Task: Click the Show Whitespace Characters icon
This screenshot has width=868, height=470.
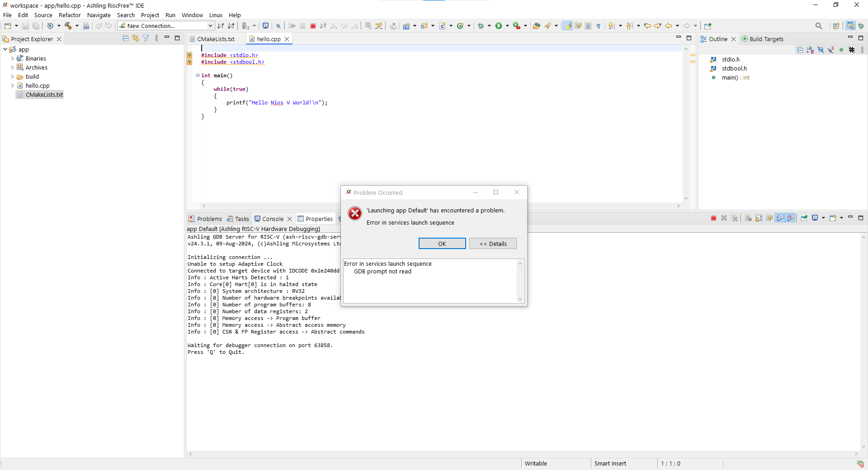Action: [599, 26]
